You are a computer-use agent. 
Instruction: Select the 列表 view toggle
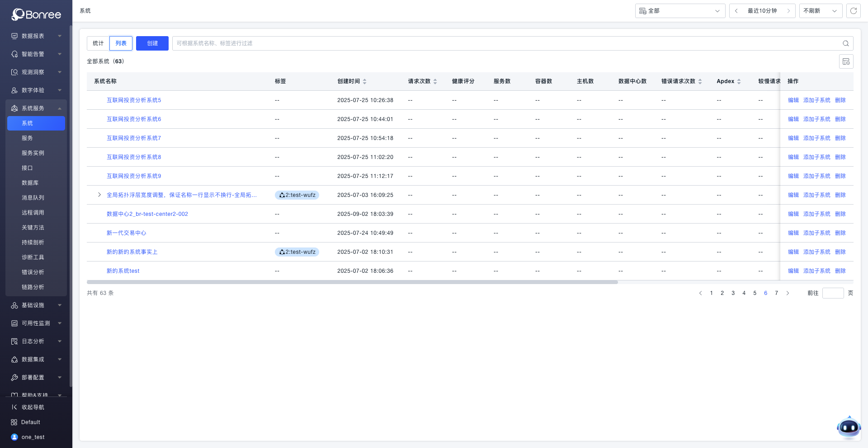click(121, 43)
